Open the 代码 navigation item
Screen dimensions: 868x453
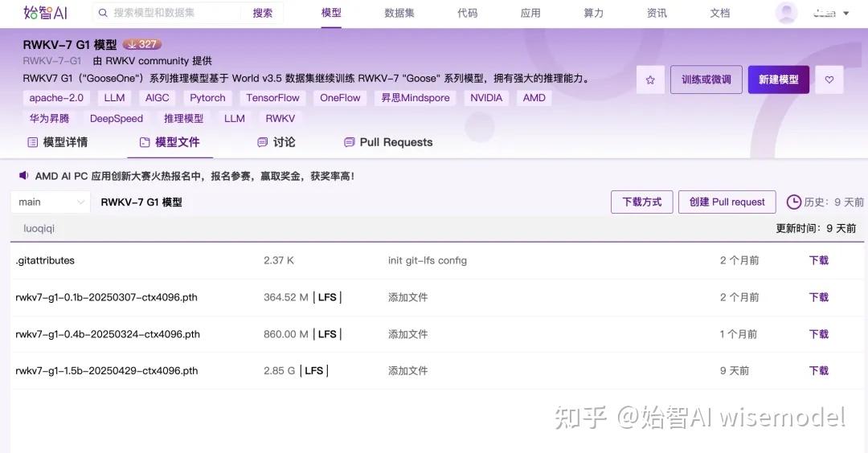[467, 13]
